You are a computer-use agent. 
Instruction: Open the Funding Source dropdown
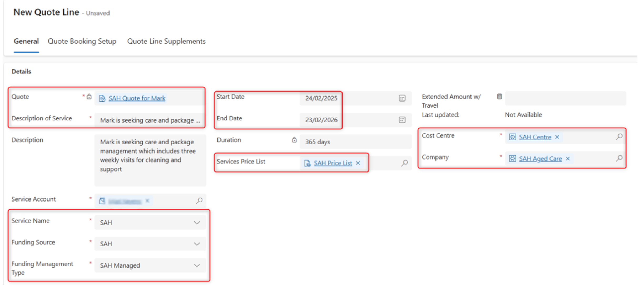[x=197, y=244]
